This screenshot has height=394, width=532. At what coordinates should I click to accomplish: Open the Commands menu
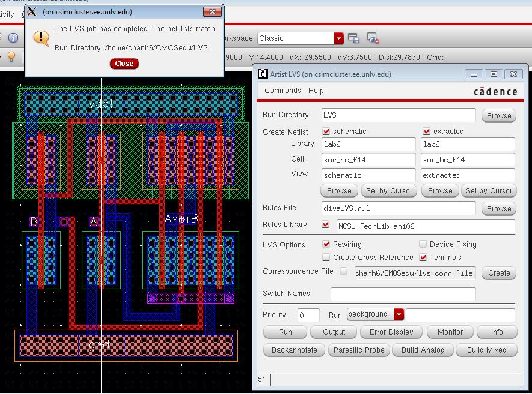pos(283,91)
